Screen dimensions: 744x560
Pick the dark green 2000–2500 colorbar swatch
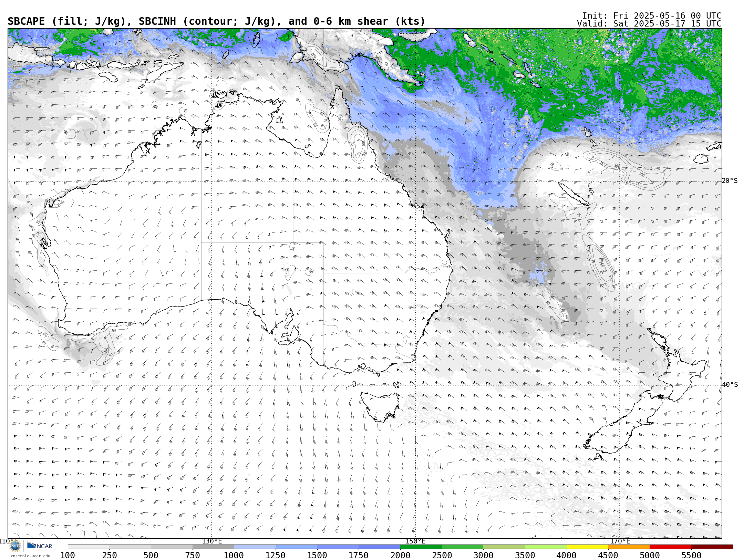pyautogui.click(x=421, y=547)
